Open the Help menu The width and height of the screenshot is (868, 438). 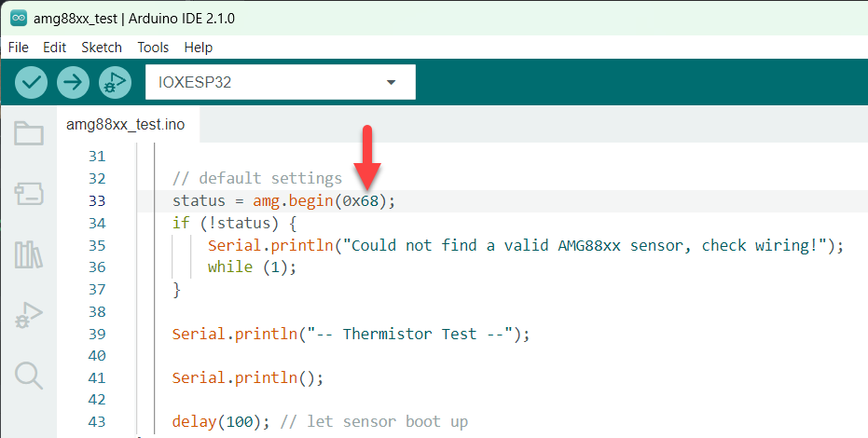[199, 48]
